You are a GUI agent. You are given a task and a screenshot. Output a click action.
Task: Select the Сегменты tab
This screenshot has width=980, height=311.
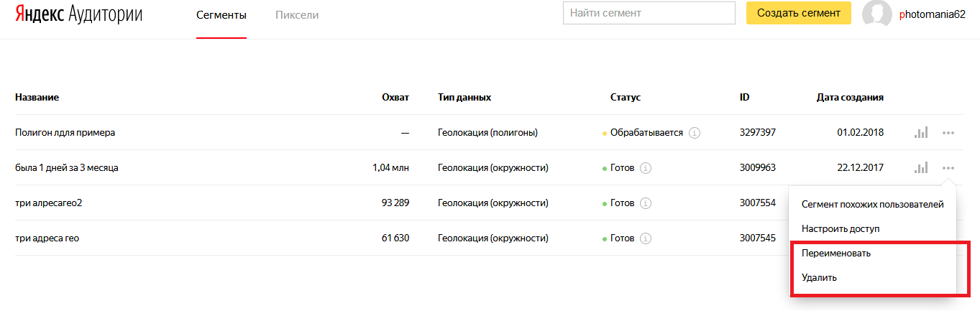pos(221,14)
